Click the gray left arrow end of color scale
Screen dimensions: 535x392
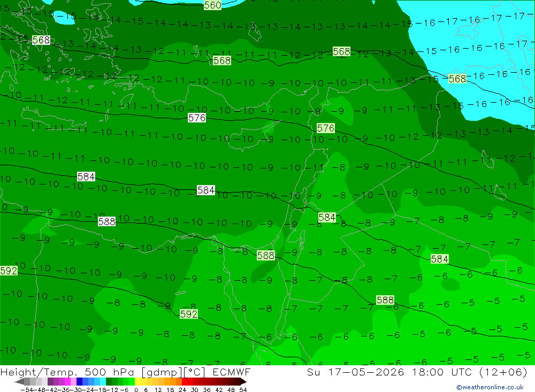(19, 382)
